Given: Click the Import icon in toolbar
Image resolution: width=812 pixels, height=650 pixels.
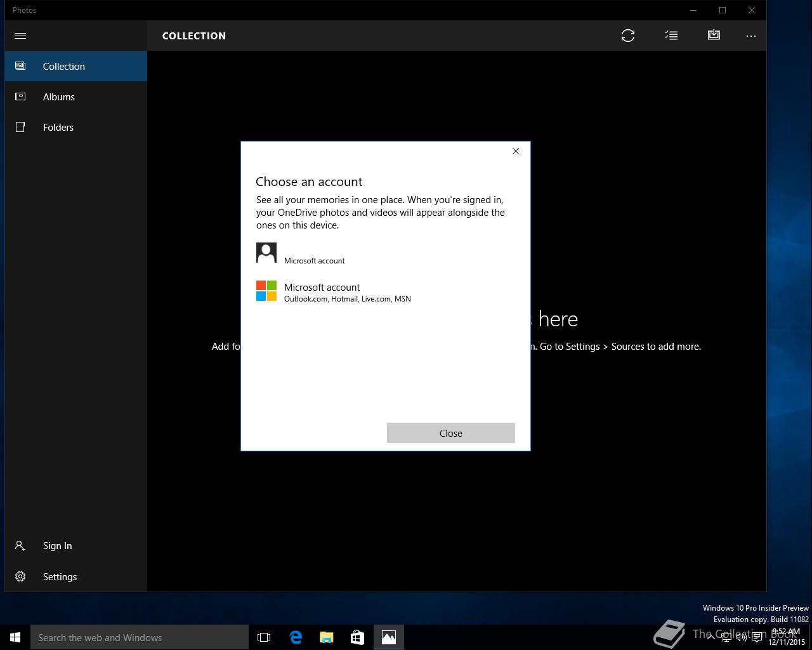Looking at the screenshot, I should pyautogui.click(x=714, y=35).
